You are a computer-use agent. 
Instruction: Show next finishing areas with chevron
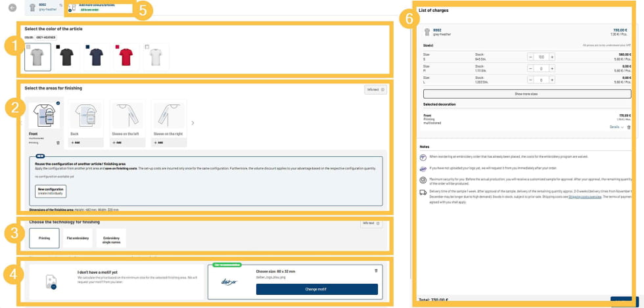[x=193, y=123]
